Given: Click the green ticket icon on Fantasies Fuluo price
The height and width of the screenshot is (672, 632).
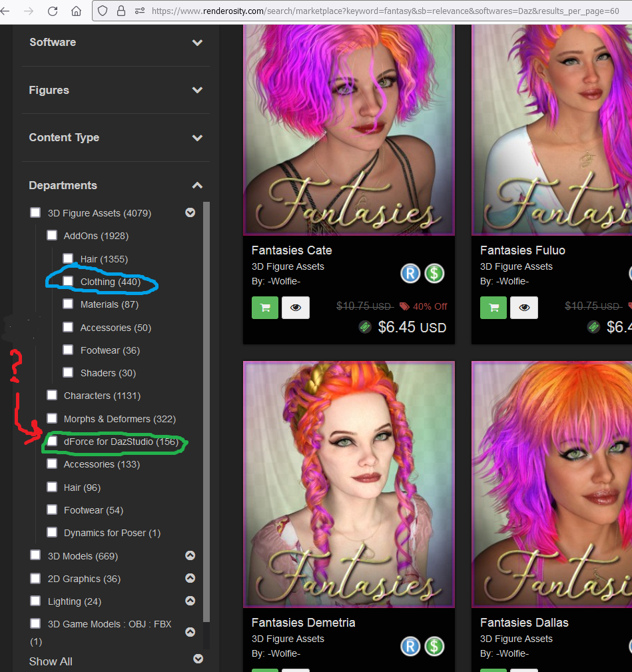Looking at the screenshot, I should click(x=593, y=328).
